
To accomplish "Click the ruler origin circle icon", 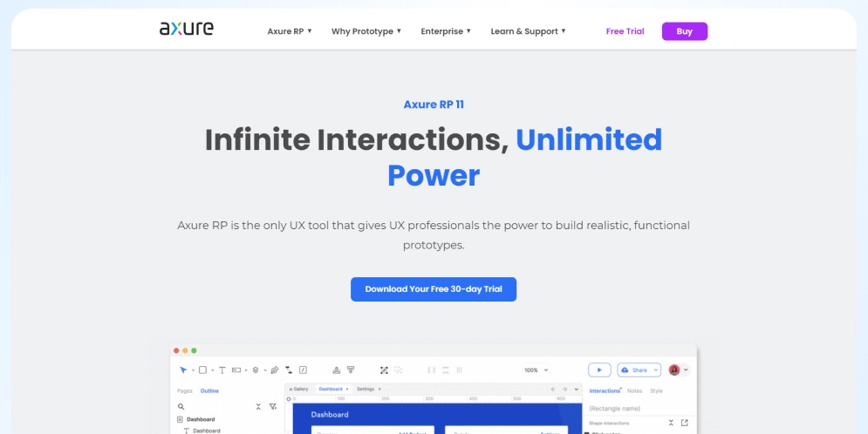I will [289, 398].
